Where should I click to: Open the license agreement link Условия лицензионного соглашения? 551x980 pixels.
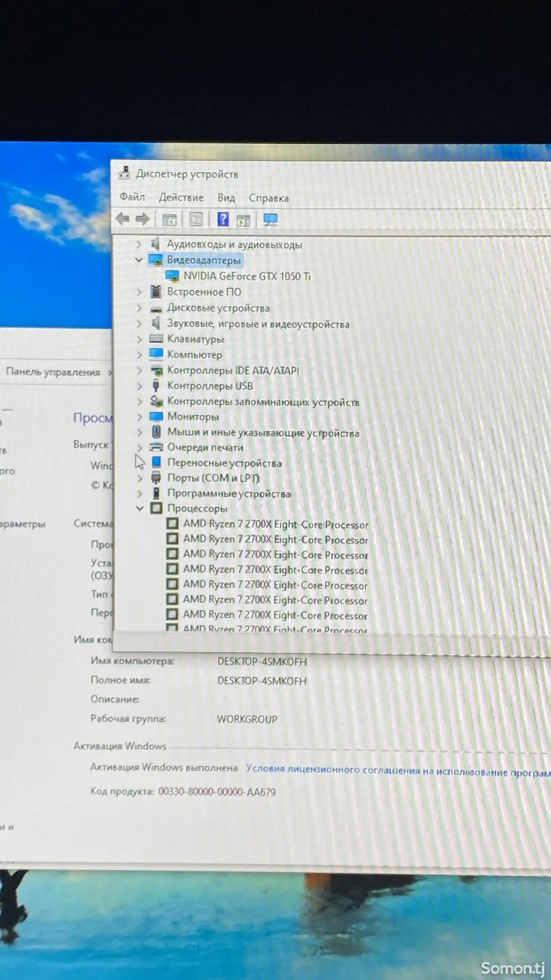pos(398,771)
